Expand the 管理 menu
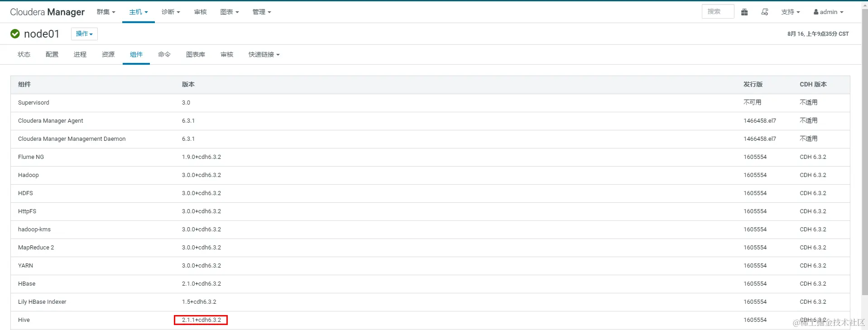868x330 pixels. [x=262, y=12]
